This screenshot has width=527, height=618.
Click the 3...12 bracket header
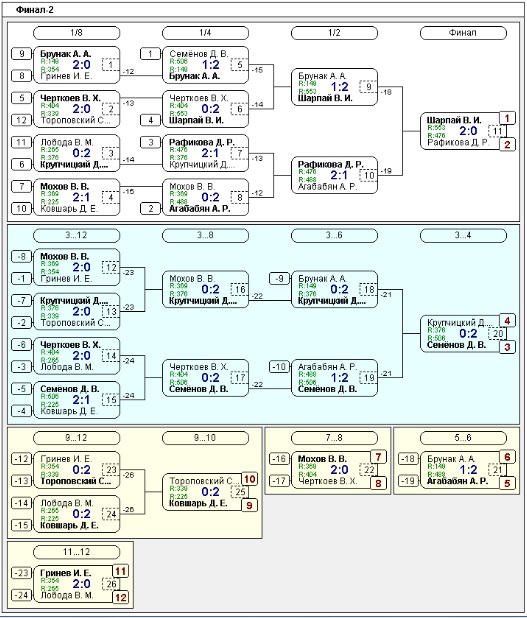pyautogui.click(x=76, y=236)
